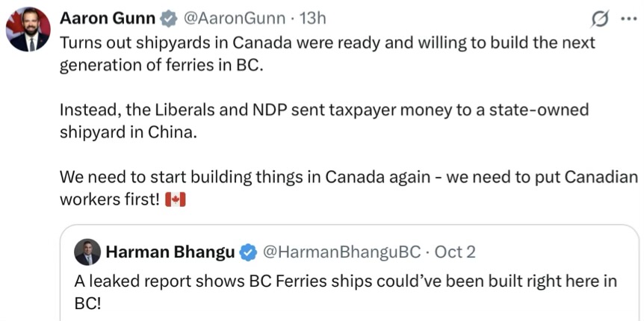The height and width of the screenshot is (321, 644).
Task: Click Aaron Gunn's profile picture
Action: pyautogui.click(x=28, y=31)
